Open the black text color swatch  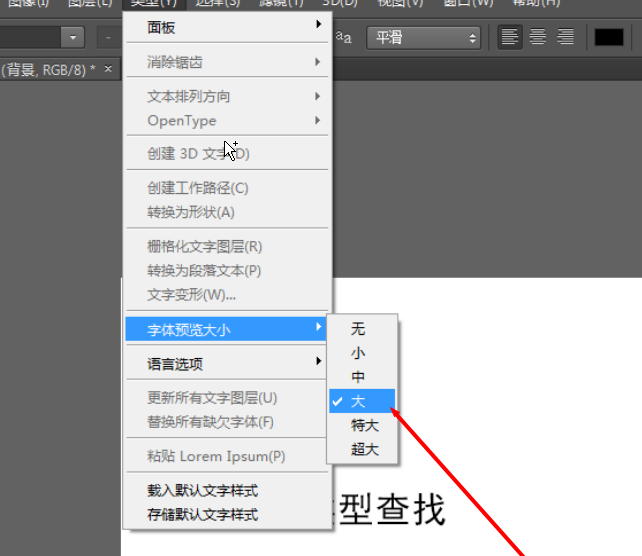tap(609, 37)
